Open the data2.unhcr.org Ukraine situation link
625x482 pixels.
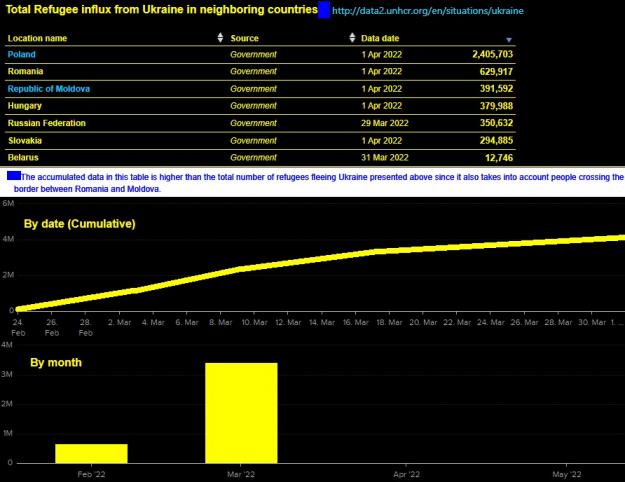(428, 11)
